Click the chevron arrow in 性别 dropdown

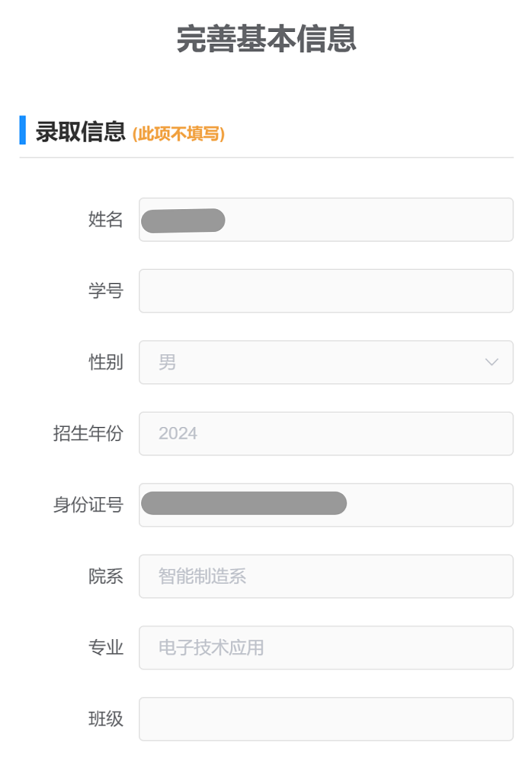[x=491, y=362]
